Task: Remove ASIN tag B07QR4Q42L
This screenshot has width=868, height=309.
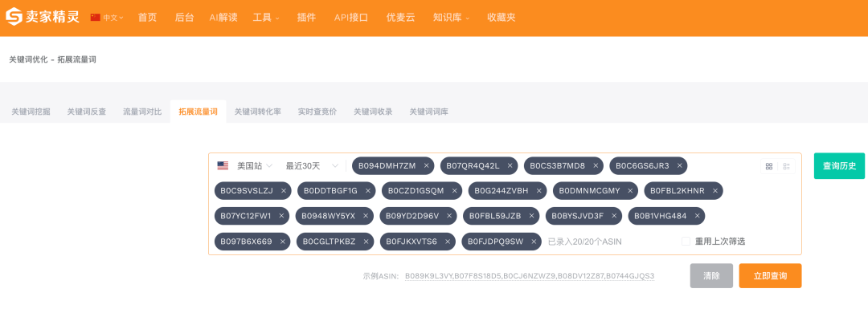Action: coord(510,166)
